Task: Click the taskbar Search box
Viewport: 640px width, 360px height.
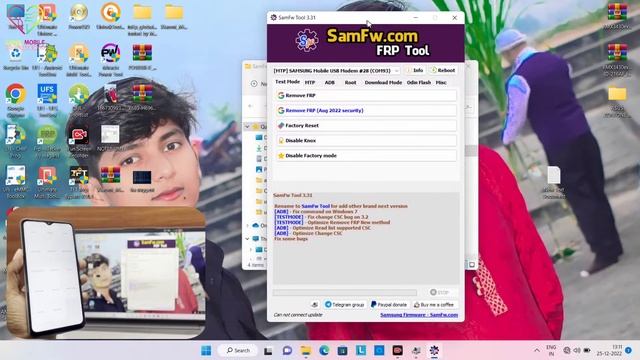Action: click(x=238, y=350)
